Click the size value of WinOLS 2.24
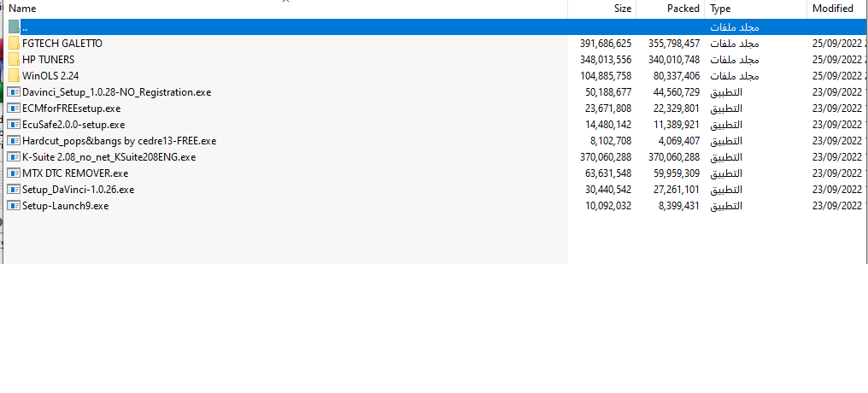This screenshot has width=868, height=393. click(606, 76)
